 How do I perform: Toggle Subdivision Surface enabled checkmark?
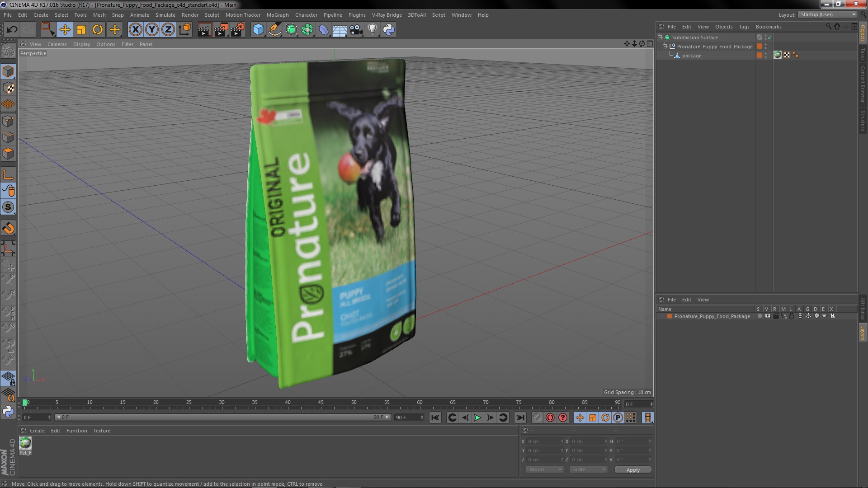point(770,38)
